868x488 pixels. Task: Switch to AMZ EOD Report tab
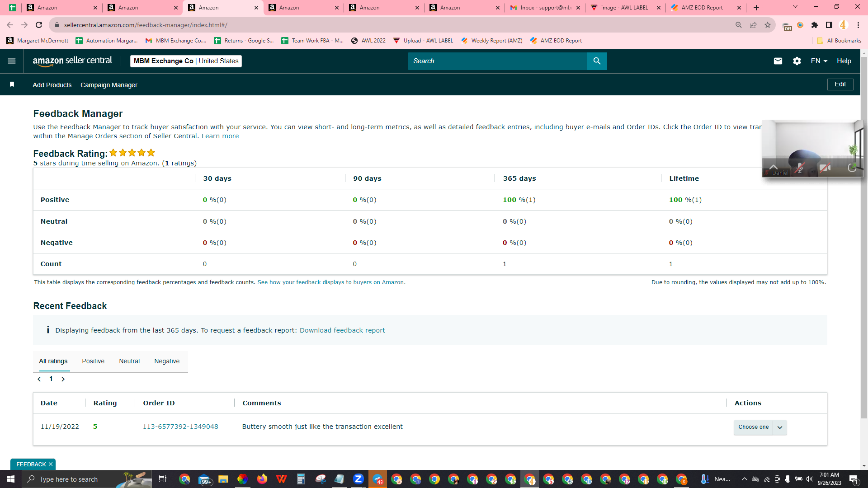coord(705,8)
